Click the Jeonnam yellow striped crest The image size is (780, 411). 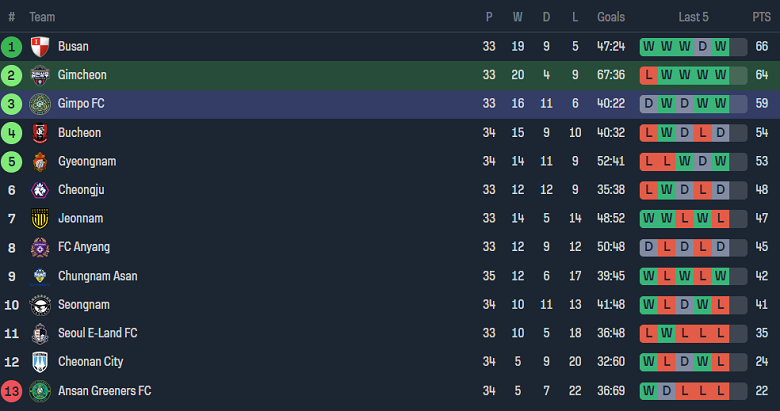click(x=40, y=219)
